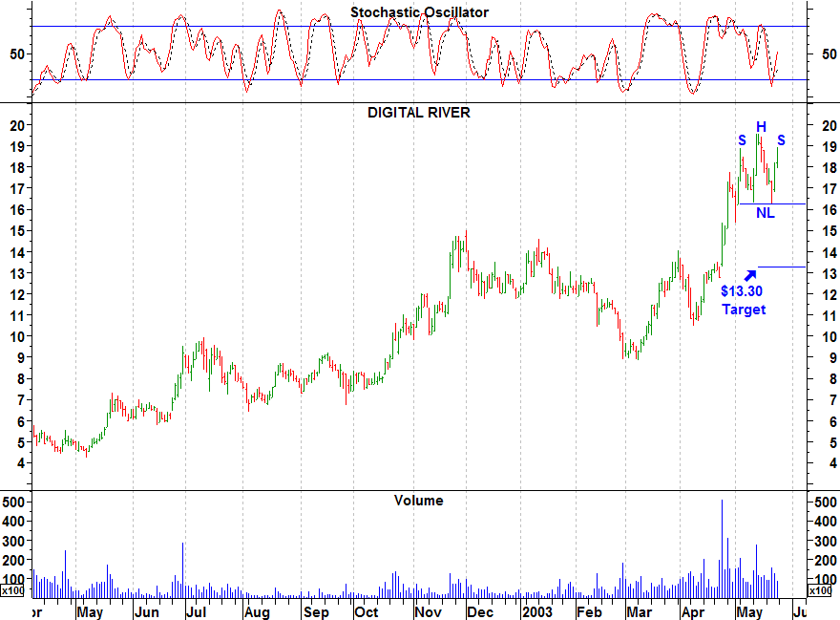Click the Feb label on date axis
The image size is (840, 620).
coord(589,612)
